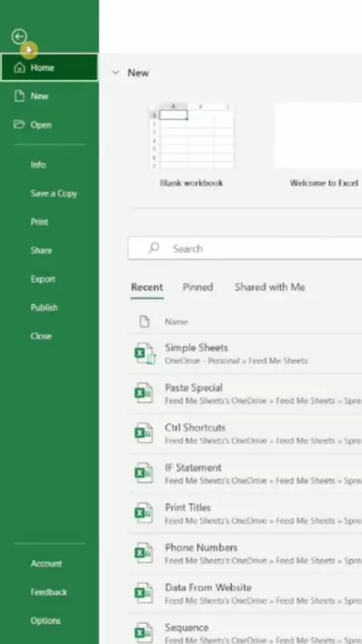
Task: Click the file icon column header
Action: click(x=145, y=321)
